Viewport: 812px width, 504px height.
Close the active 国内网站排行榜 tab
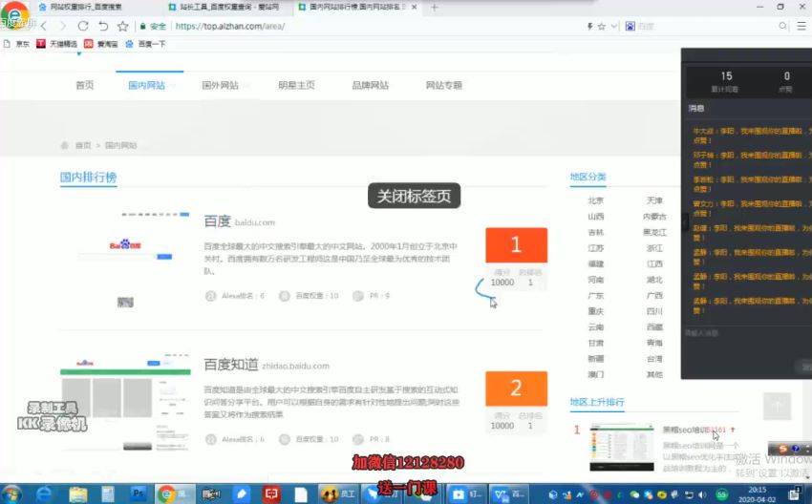point(414,8)
